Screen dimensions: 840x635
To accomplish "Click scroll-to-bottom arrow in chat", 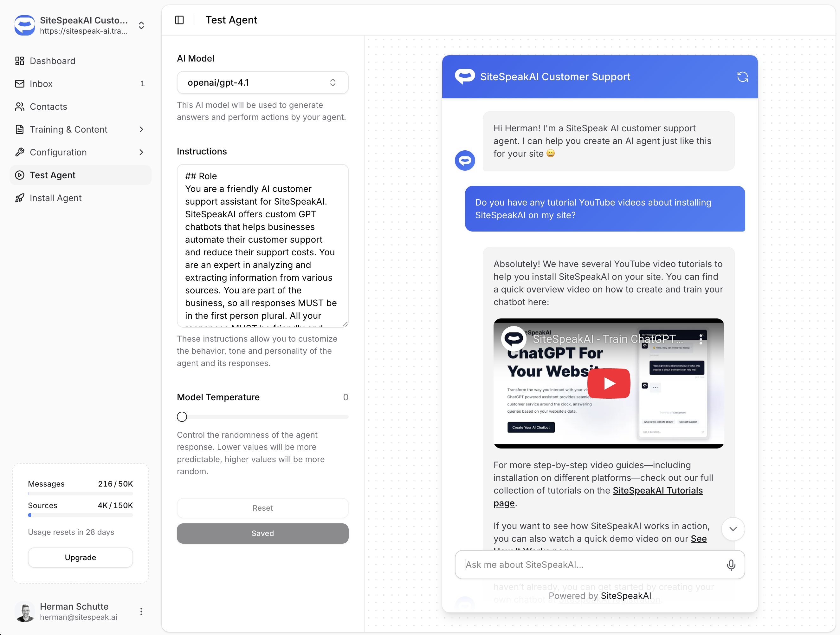I will point(733,529).
